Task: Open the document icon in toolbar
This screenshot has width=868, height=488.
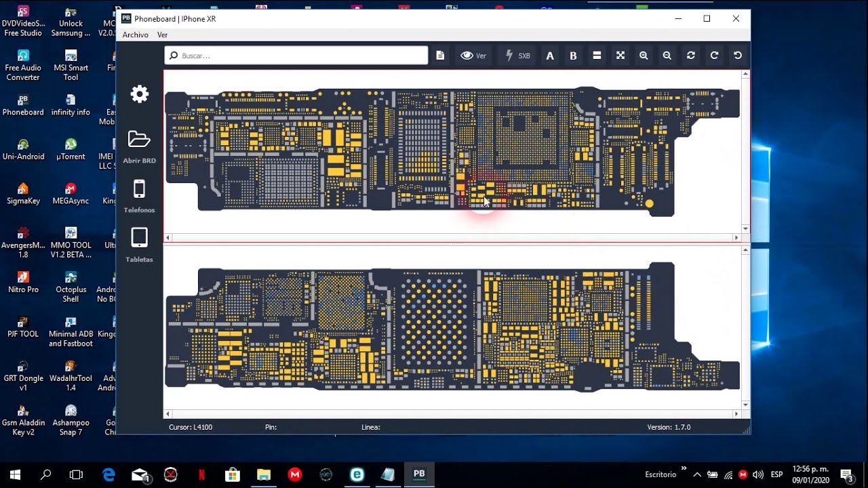Action: click(440, 56)
